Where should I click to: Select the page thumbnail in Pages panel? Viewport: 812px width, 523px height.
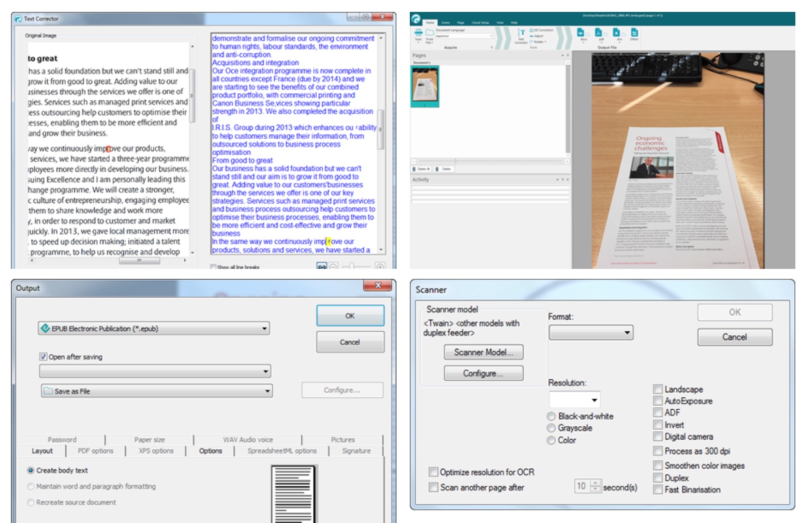tap(425, 86)
